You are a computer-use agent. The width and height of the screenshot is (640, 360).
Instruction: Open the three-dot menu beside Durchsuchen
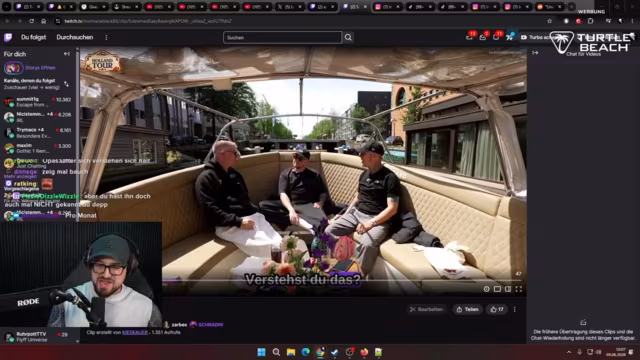(106, 38)
